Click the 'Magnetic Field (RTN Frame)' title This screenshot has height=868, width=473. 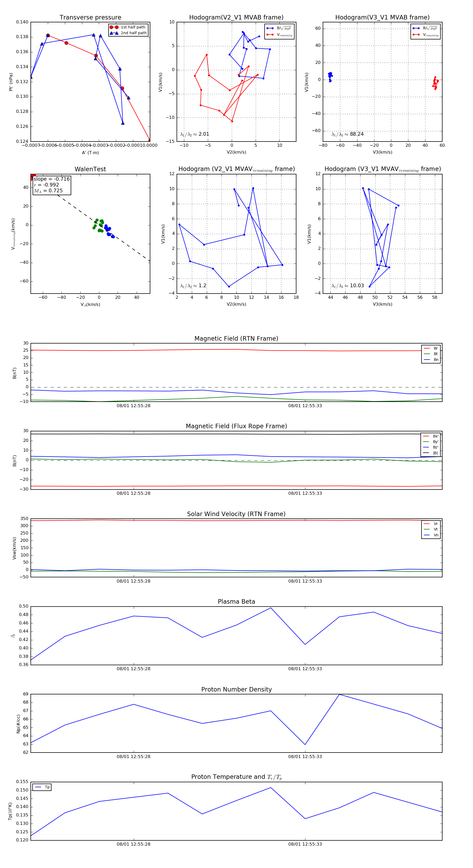pos(236,339)
